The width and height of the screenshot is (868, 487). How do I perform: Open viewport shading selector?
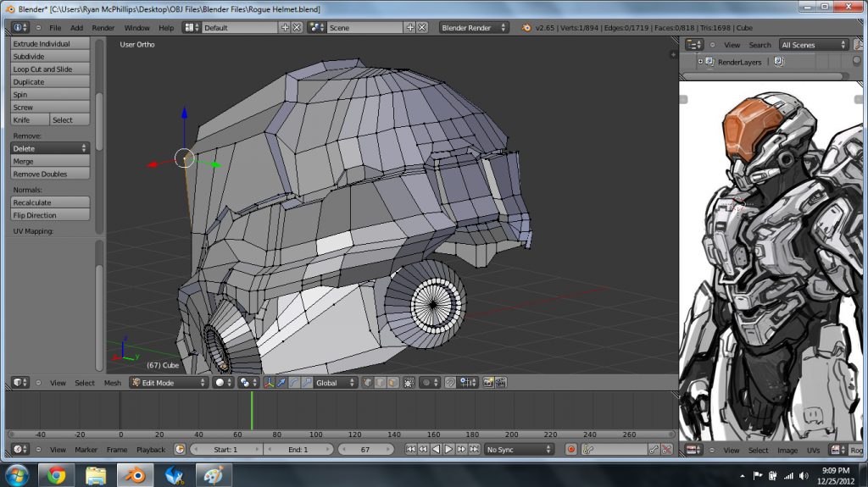click(x=223, y=383)
